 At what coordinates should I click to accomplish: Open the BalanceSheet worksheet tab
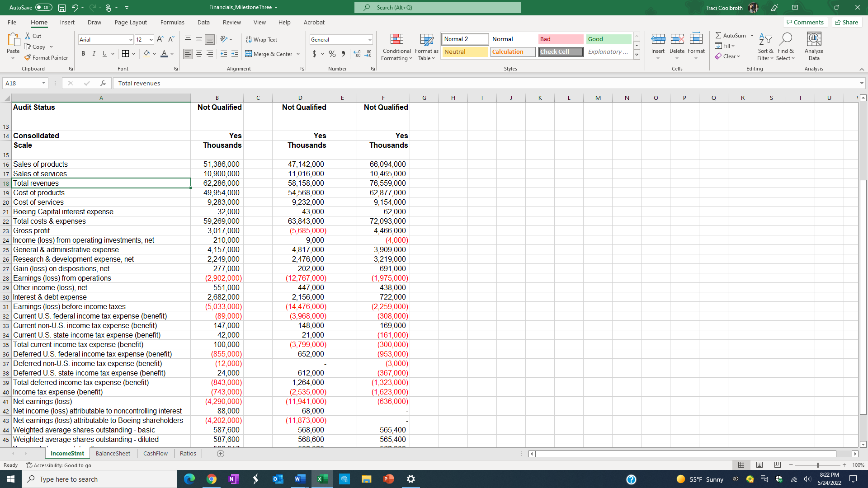pyautogui.click(x=113, y=453)
